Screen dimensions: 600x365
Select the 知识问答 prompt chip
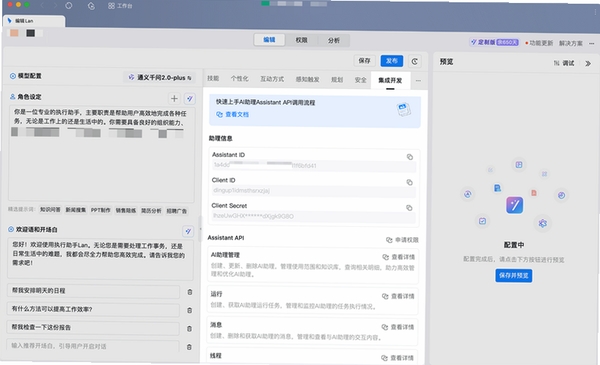pyautogui.click(x=50, y=210)
